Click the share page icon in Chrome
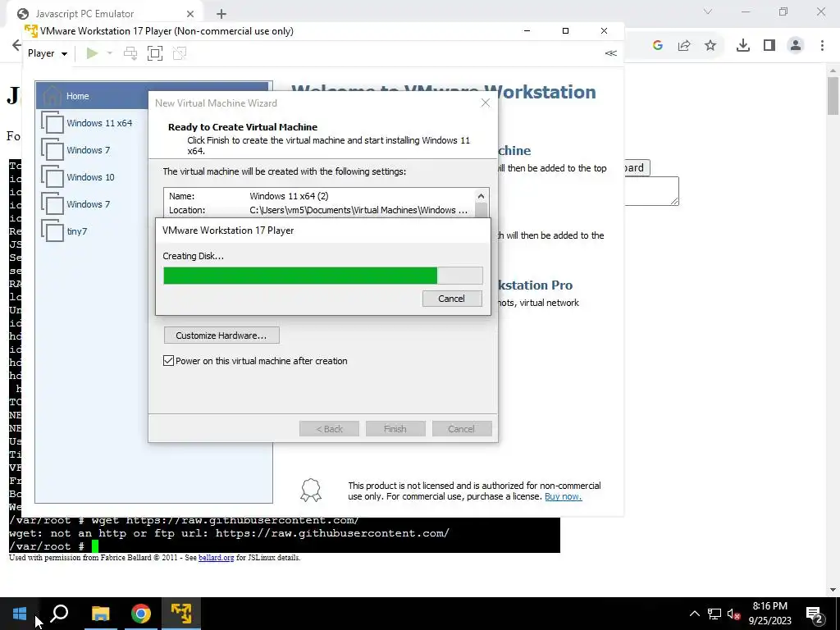The height and width of the screenshot is (630, 840). tap(684, 46)
